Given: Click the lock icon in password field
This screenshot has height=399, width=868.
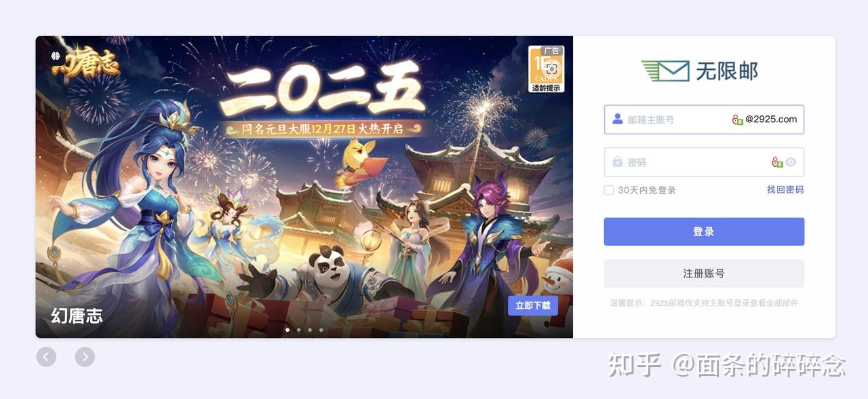Looking at the screenshot, I should 617,161.
